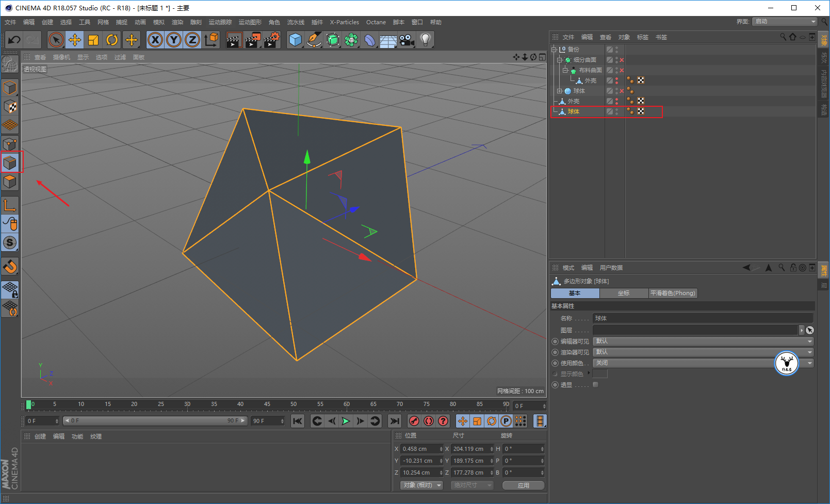Toggle Z axis lock
The height and width of the screenshot is (504, 830).
coord(192,40)
